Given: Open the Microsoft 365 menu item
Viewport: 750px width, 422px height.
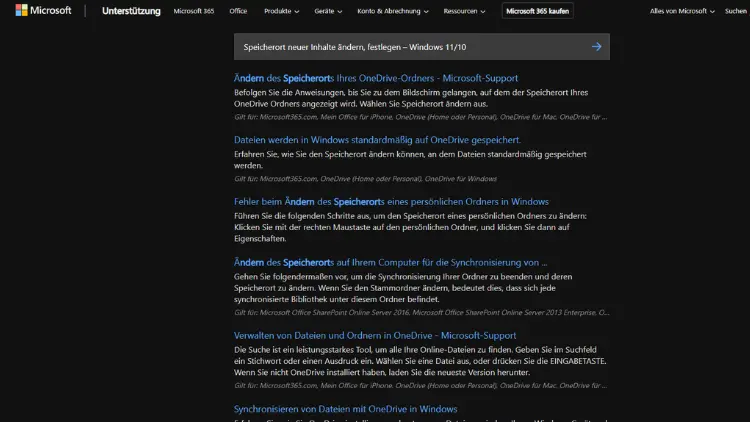Looking at the screenshot, I should coord(194,11).
